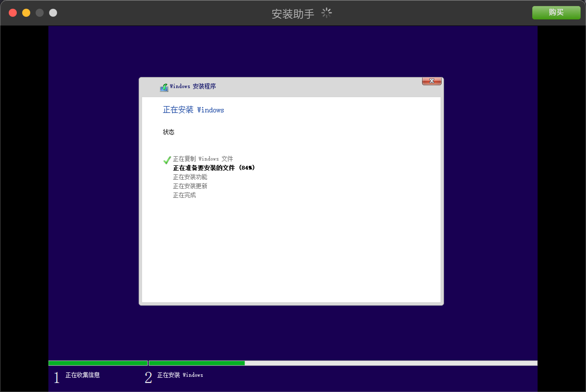Click the 正在安装 Windows blue heading
This screenshot has width=586, height=392.
pos(193,110)
